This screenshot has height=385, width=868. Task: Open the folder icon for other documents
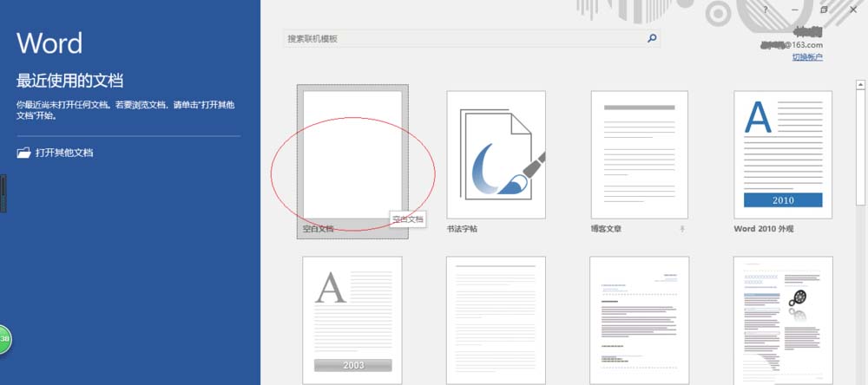pyautogui.click(x=23, y=153)
